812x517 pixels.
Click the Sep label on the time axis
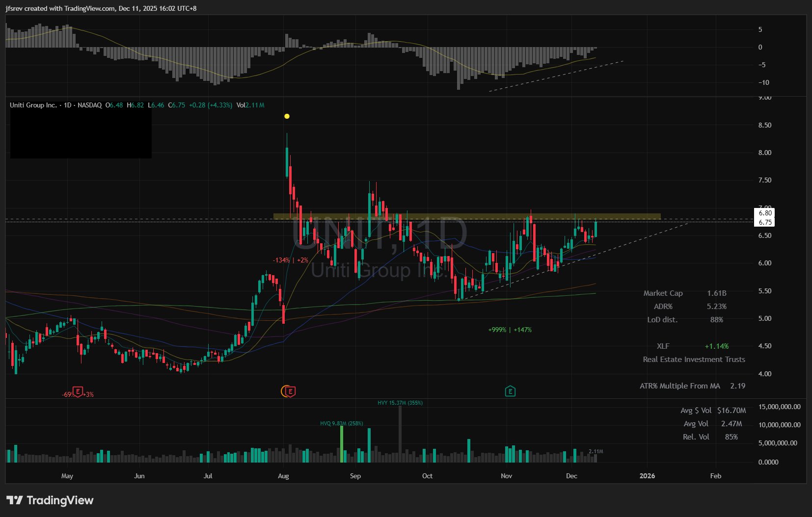click(x=355, y=476)
